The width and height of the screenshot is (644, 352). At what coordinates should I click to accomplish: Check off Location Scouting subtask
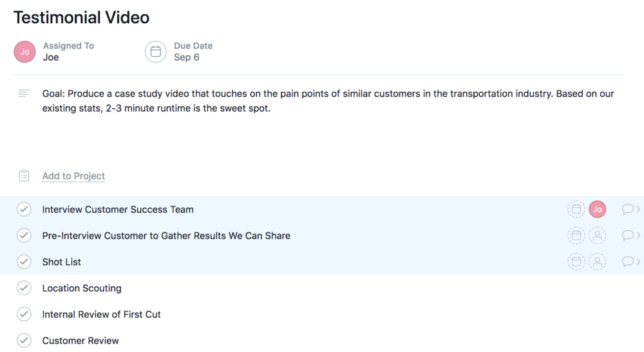[24, 288]
